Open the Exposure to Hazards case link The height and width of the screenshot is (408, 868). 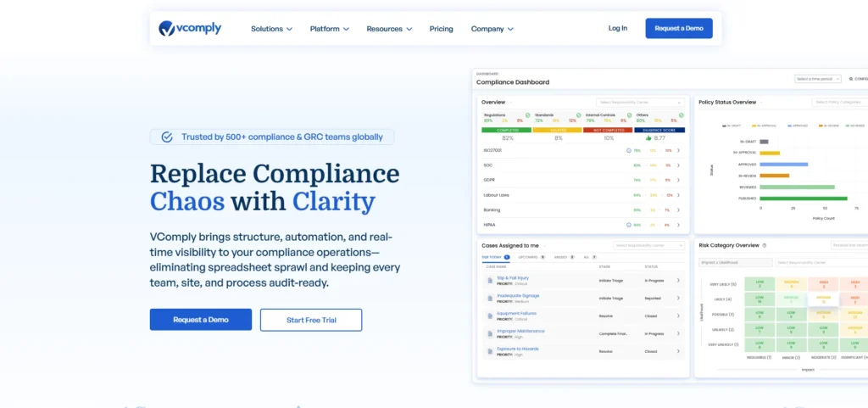click(x=518, y=349)
